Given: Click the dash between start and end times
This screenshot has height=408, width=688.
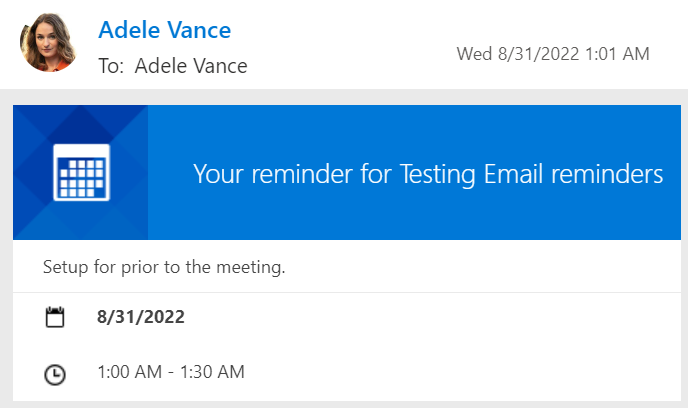Looking at the screenshot, I should pos(170,372).
